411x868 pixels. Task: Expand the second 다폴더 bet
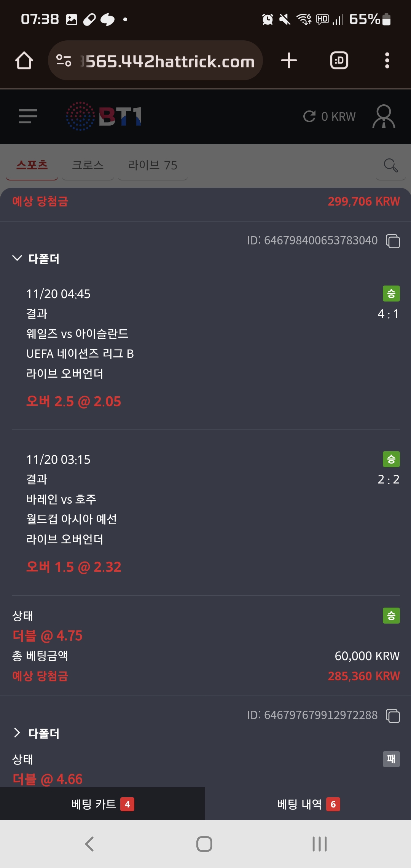coord(17,733)
